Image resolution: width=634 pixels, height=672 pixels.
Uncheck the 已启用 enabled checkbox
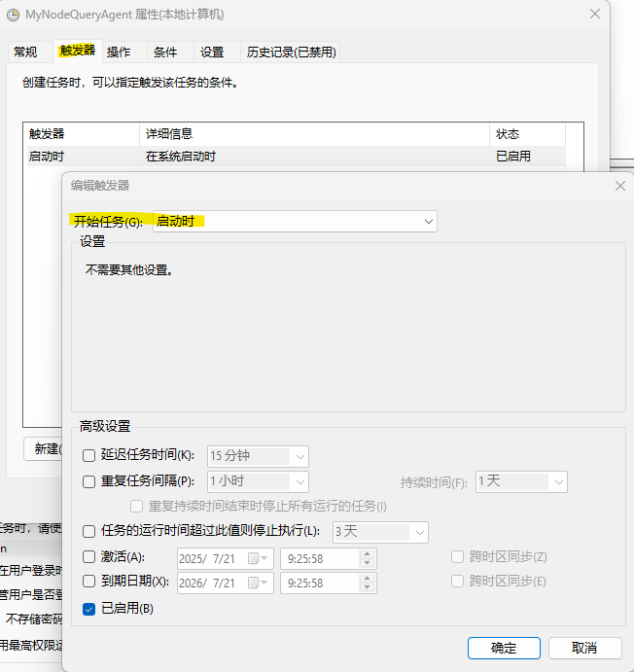[89, 609]
